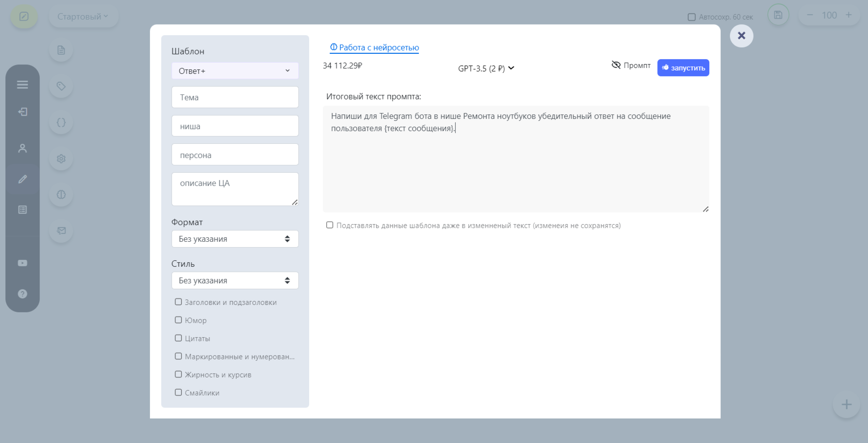Open the user profile icon in the sidebar
Image resolution: width=868 pixels, height=443 pixels.
click(23, 148)
